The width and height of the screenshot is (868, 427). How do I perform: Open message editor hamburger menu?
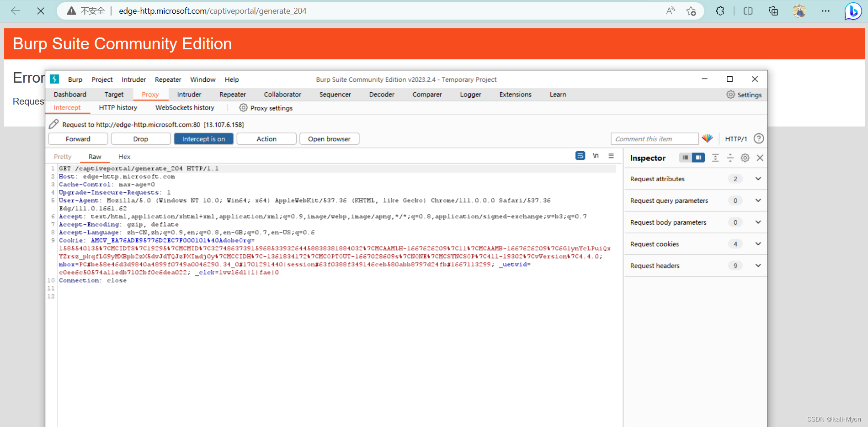(x=611, y=156)
